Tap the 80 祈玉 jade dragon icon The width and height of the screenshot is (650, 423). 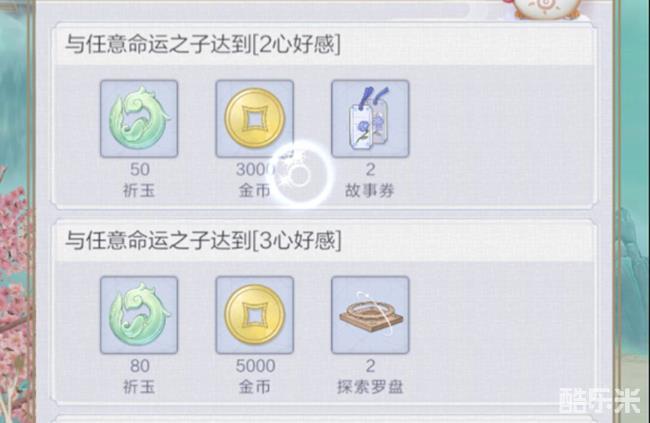coord(139,315)
